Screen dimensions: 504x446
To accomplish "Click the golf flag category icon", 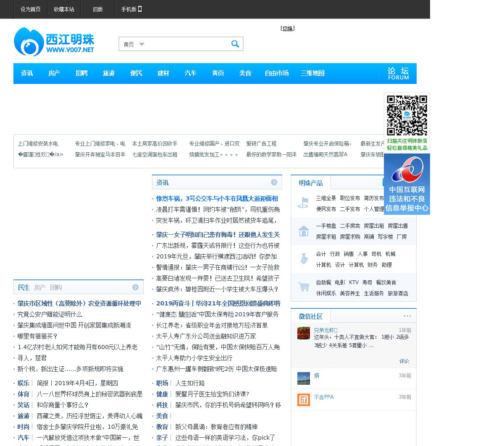I will 303,203.
